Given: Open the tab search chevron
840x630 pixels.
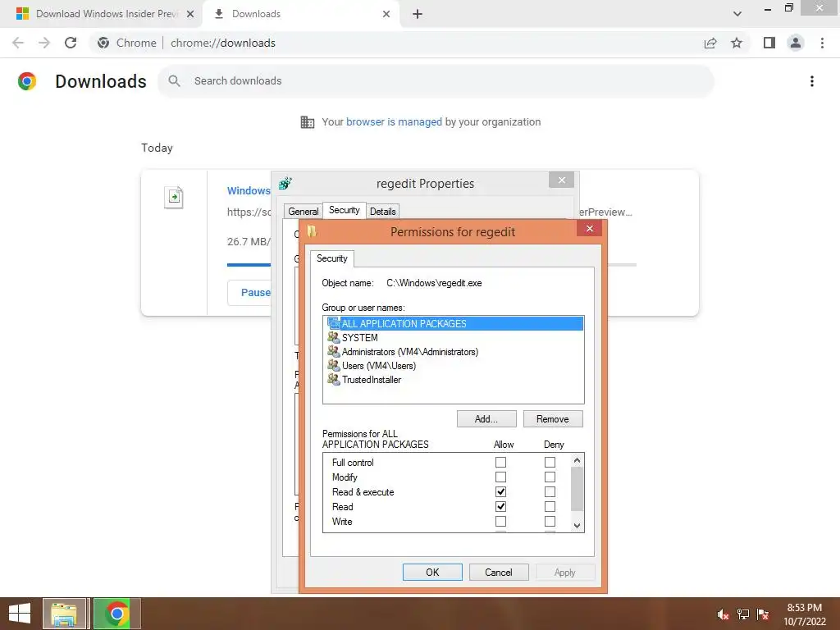Looking at the screenshot, I should (737, 14).
